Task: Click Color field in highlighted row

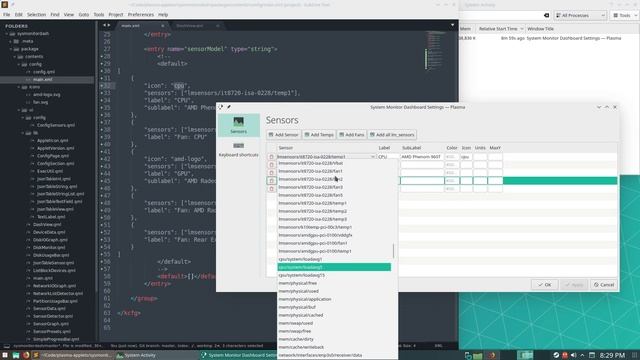Action: 451,180
